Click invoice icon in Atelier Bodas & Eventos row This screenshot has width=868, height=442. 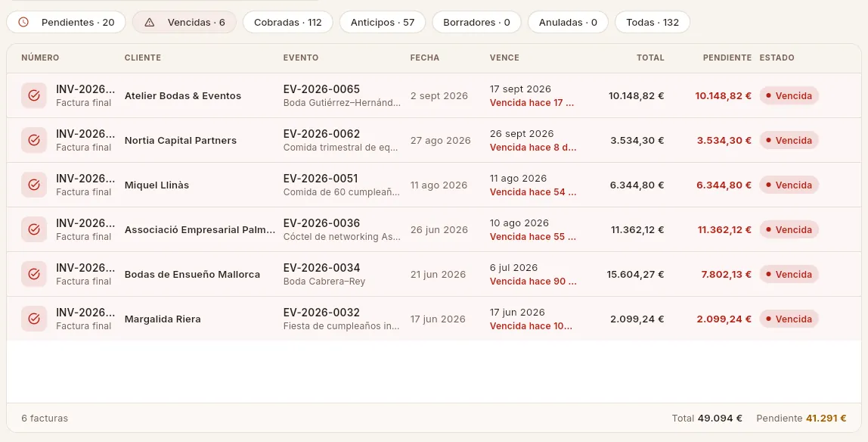coord(34,95)
